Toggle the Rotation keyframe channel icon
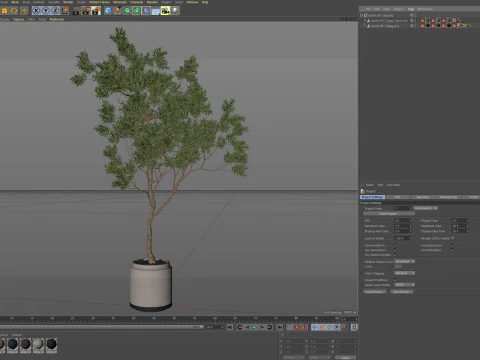 point(329,327)
